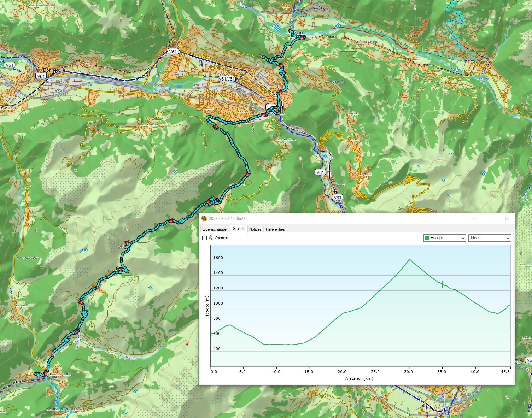Open the Hoogte graph type dropdown
This screenshot has height=418, width=532.
445,238
